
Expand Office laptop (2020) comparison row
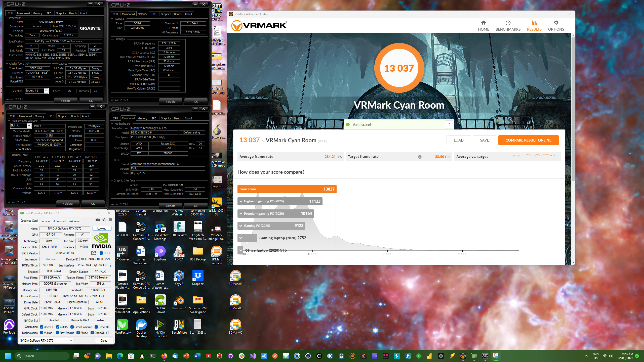click(241, 250)
